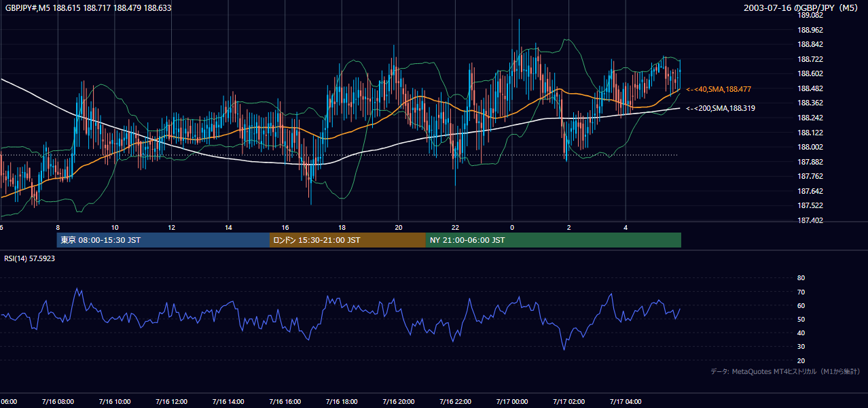Screen dimensions: 868x408
Task: Select the Tokyo 08:00-15:30 JST session bar
Action: coord(163,240)
